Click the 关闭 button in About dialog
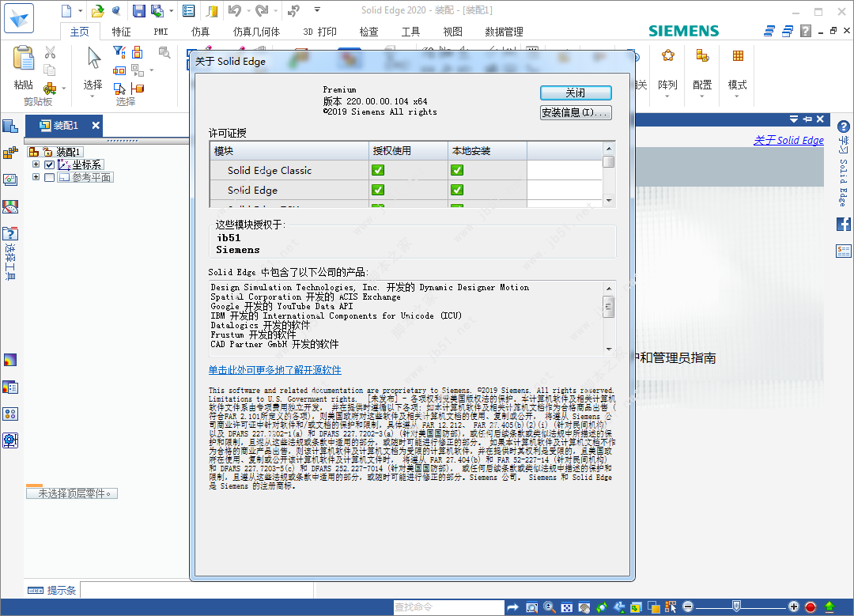 click(576, 93)
